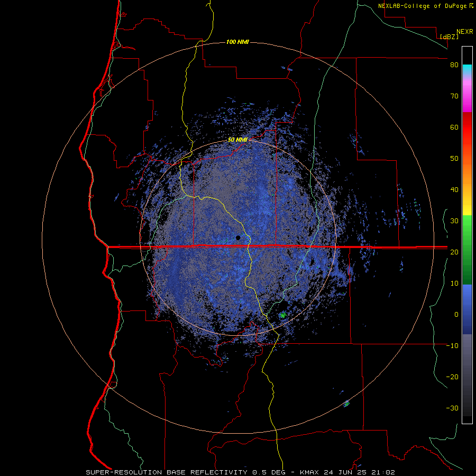The width and height of the screenshot is (476, 476).
Task: Click the 100 NMI range ring label
Action: pyautogui.click(x=237, y=42)
